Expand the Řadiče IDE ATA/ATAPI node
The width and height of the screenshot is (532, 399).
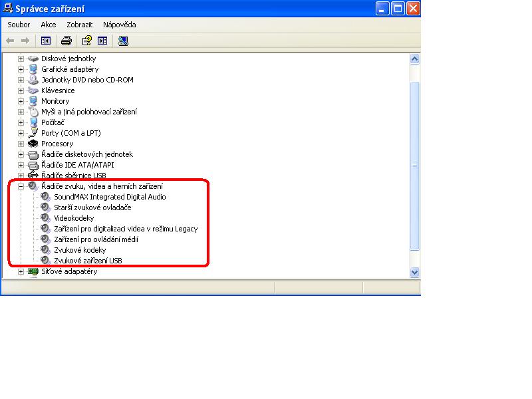pos(21,165)
